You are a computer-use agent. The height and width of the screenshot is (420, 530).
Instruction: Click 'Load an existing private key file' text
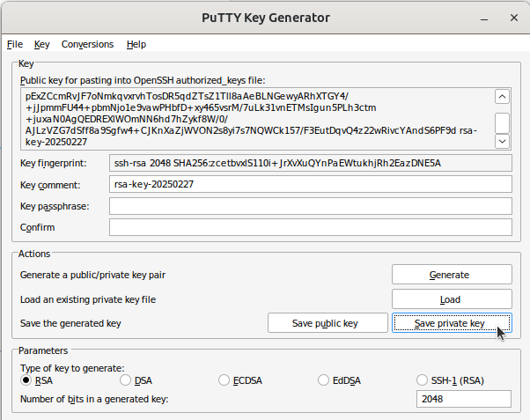[88, 299]
